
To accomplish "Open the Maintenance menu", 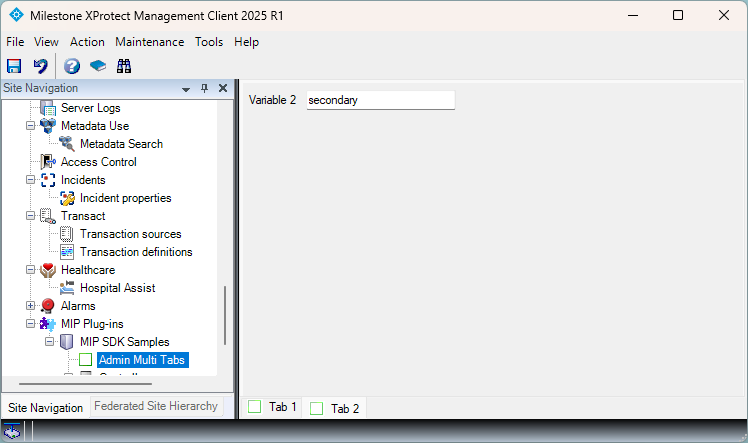I will click(149, 42).
